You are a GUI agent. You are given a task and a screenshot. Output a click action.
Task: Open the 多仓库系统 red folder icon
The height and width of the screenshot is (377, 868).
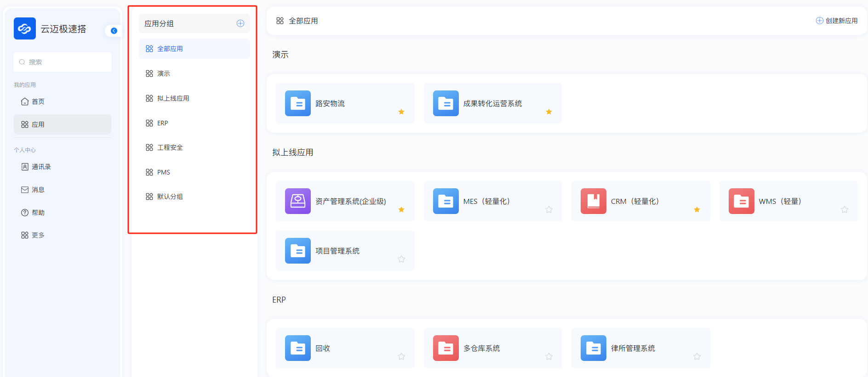[445, 348]
